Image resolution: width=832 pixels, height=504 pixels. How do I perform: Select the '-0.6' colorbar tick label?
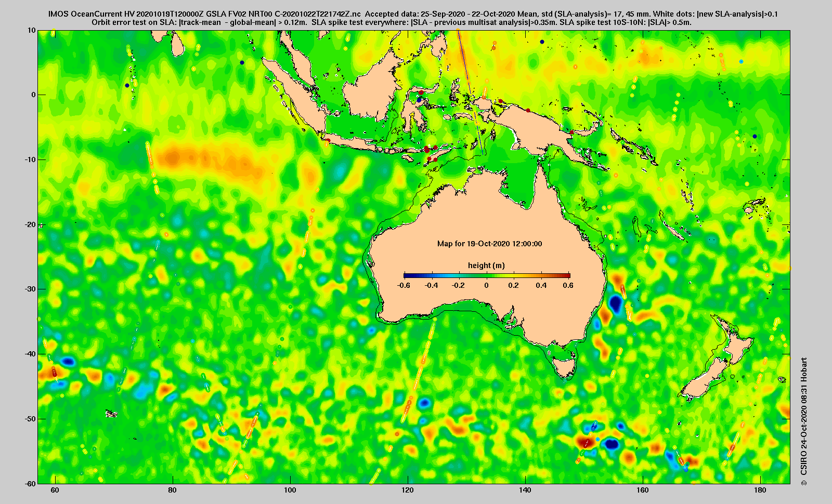click(x=404, y=285)
